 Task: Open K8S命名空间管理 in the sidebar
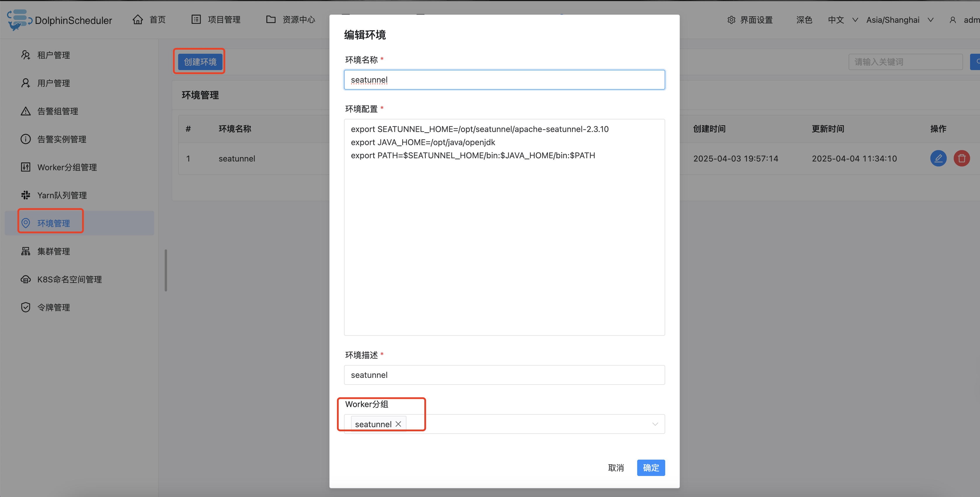(x=69, y=279)
